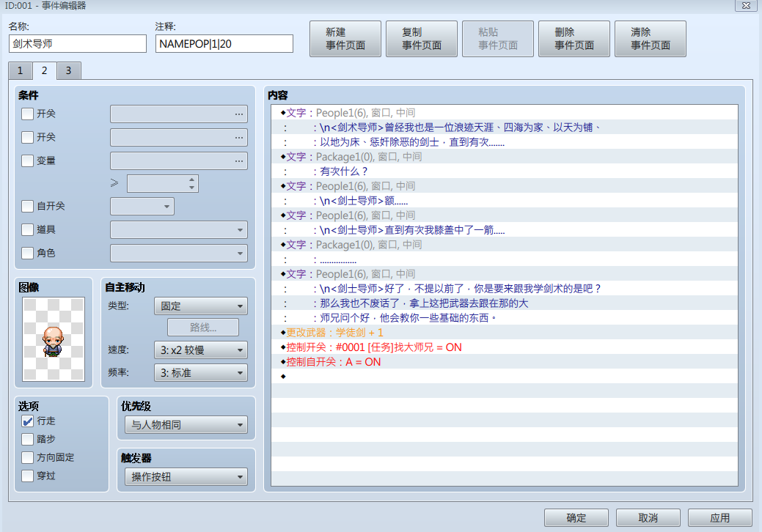The image size is (762, 532).
Task: Toggle the 角色 condition checkbox
Action: point(28,253)
